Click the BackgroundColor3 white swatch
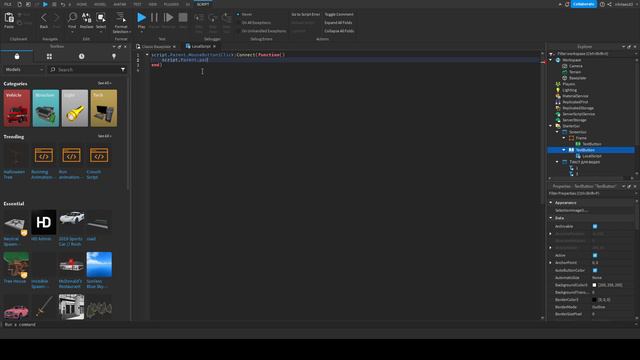The height and width of the screenshot is (360, 640). 594,285
